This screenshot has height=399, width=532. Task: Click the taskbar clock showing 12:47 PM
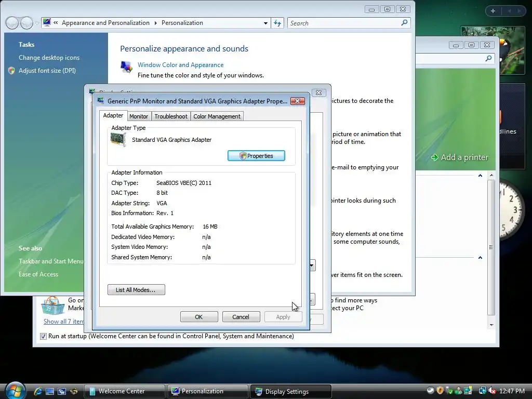pos(512,391)
